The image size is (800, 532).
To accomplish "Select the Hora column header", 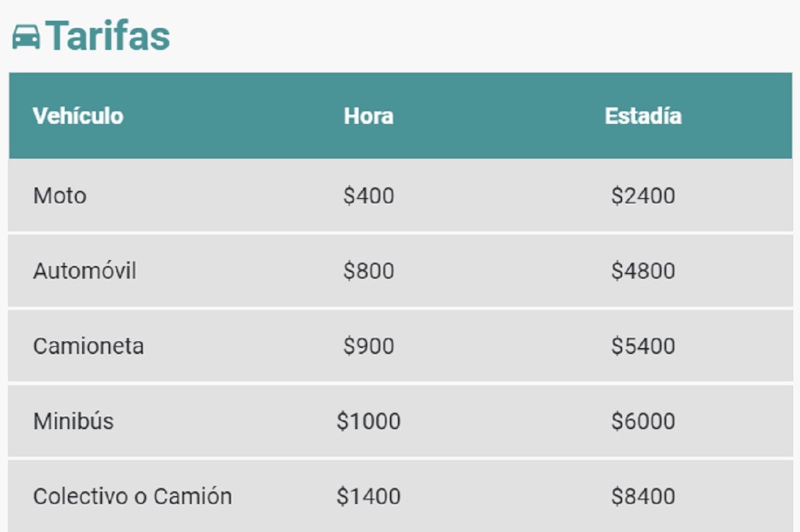I will 369,116.
